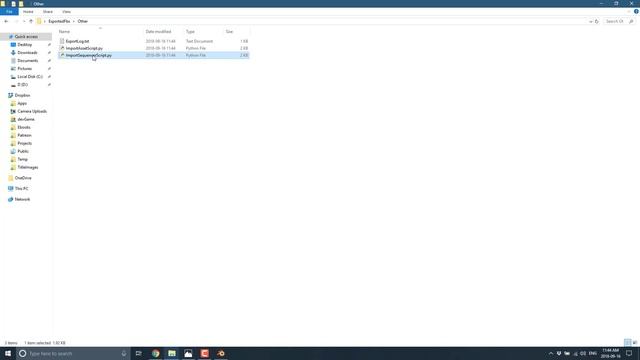
Task: Open TitleImages folder under Dropbox
Action: [x=28, y=167]
